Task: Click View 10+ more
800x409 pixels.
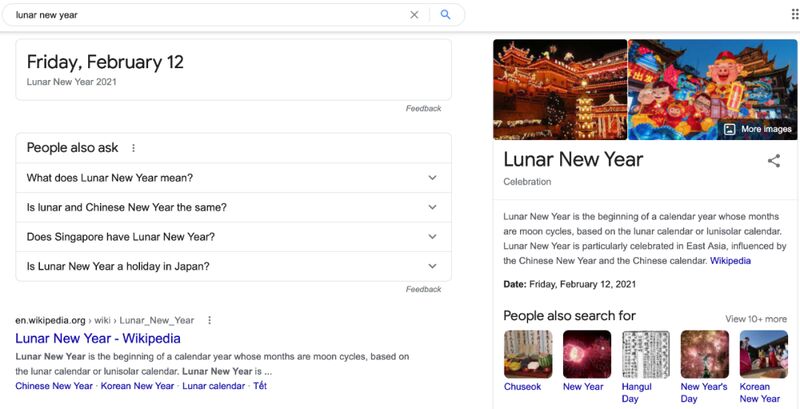Action: (x=756, y=319)
